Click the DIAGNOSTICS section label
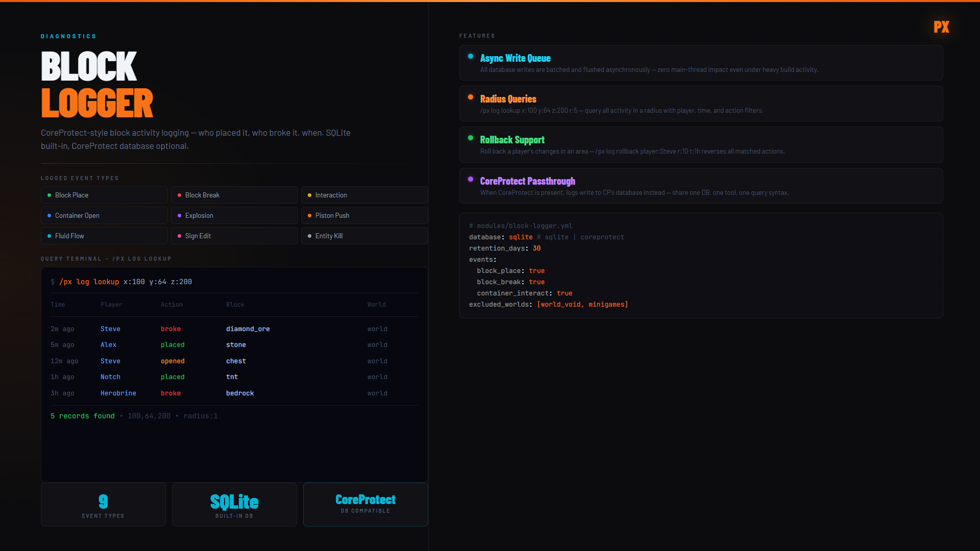 68,36
